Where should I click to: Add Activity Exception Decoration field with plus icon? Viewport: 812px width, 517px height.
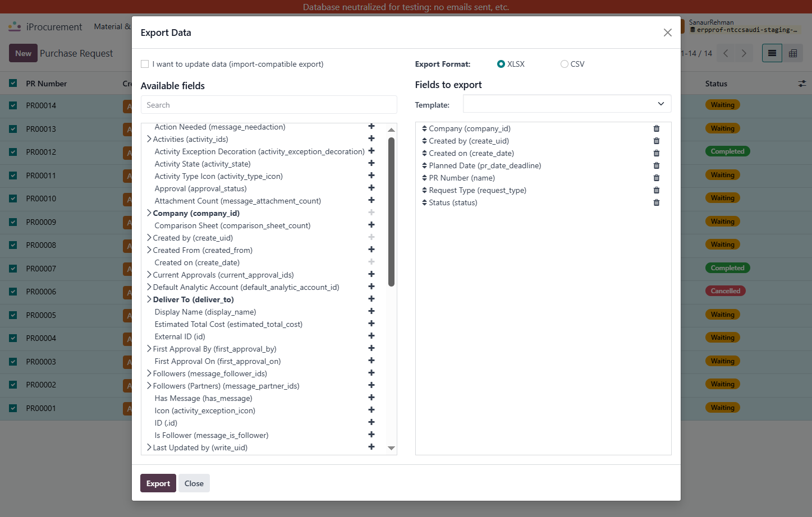371,151
